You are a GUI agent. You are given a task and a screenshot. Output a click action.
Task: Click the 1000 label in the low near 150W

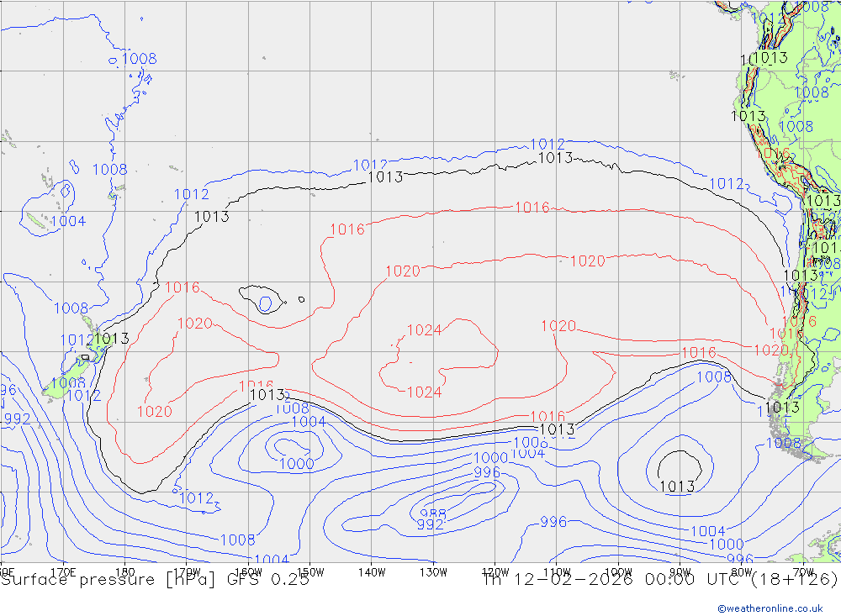(x=297, y=464)
